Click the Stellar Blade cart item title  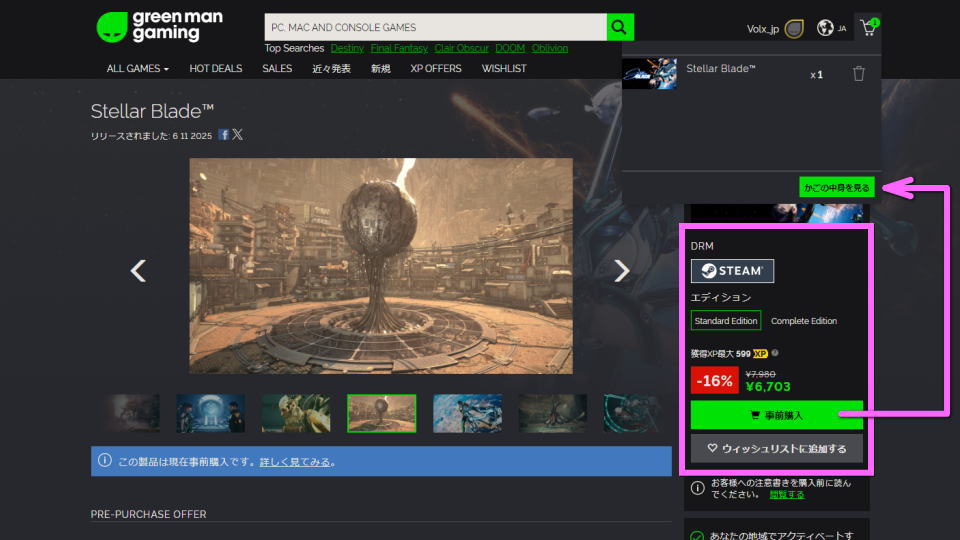(x=721, y=69)
